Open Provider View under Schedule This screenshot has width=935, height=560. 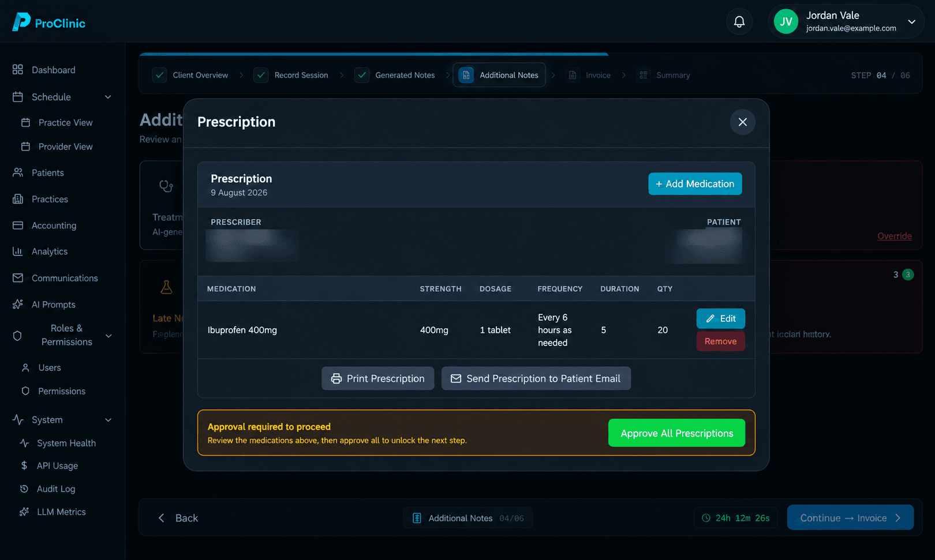coord(65,146)
